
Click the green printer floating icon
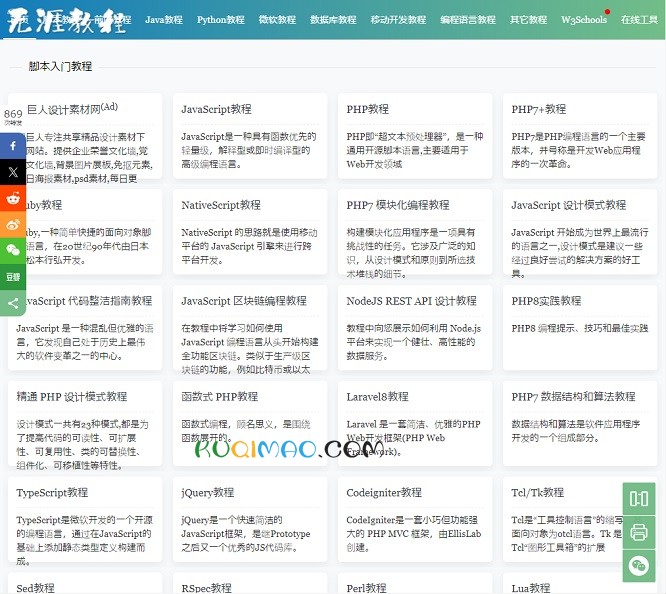tap(639, 532)
